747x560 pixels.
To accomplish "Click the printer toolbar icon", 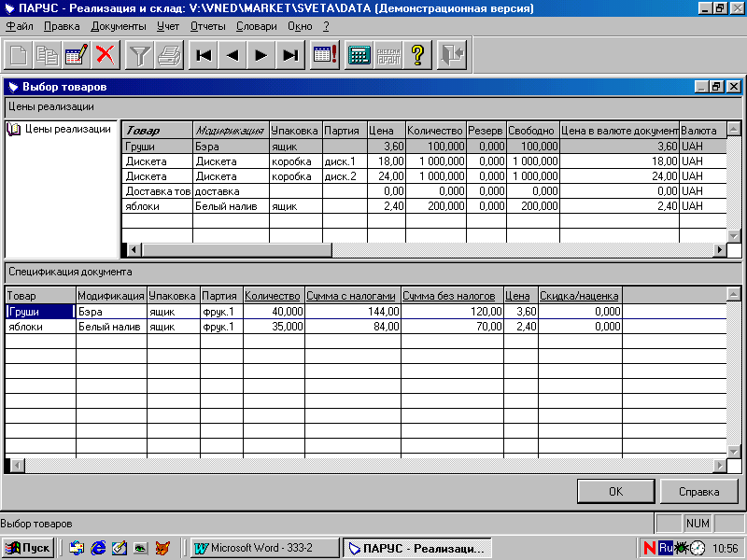I will [x=169, y=55].
